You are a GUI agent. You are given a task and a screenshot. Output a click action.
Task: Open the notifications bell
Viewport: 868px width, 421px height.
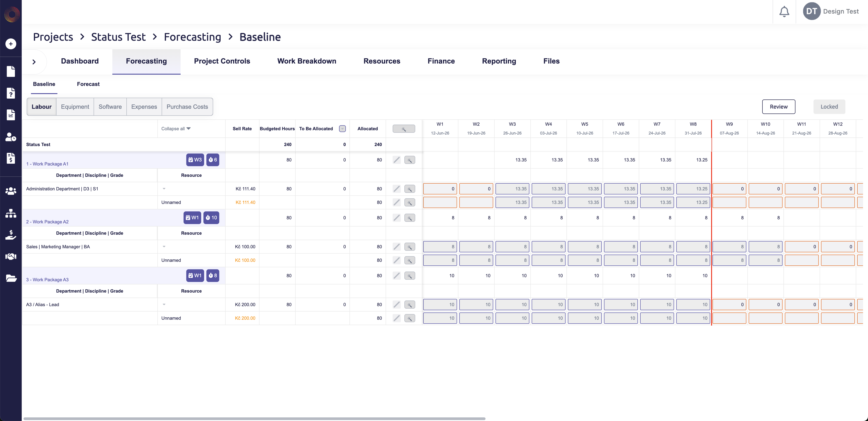point(784,12)
